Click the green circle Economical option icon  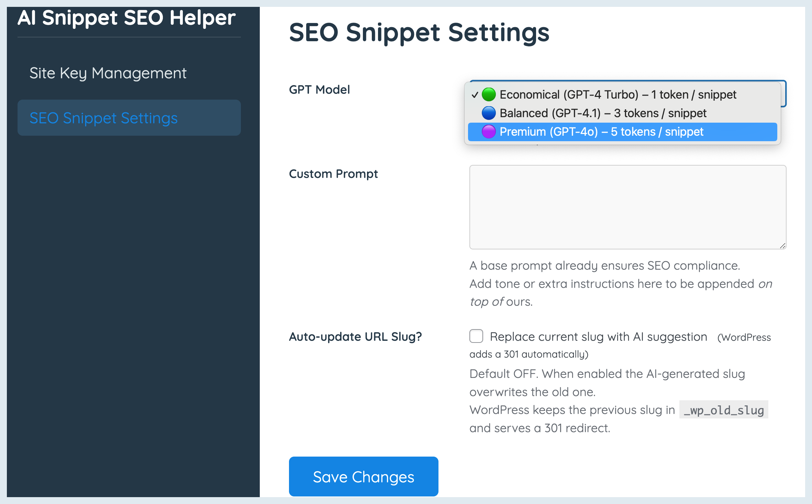point(488,94)
